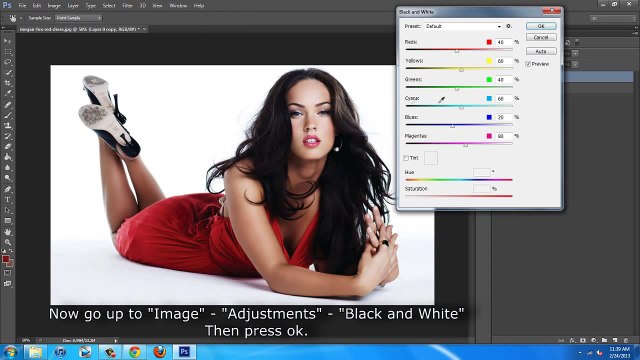Launch Google Chrome from taskbar
640x360 pixels.
pos(135,352)
